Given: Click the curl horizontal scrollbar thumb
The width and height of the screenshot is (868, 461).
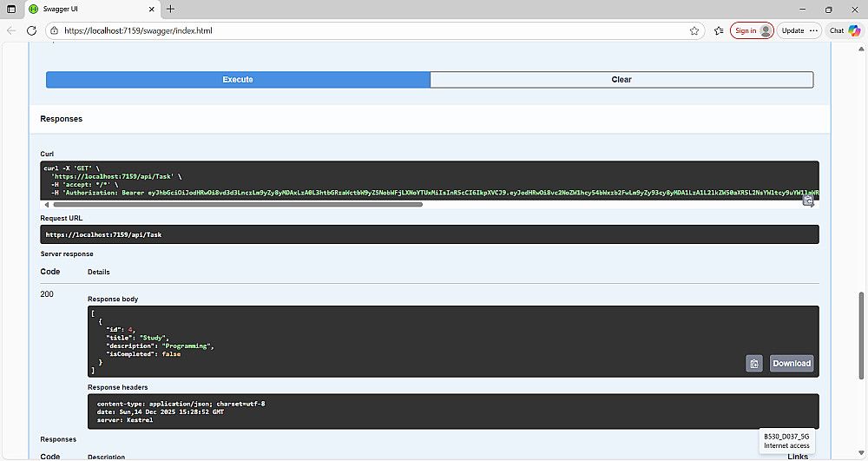Looking at the screenshot, I should pos(238,205).
